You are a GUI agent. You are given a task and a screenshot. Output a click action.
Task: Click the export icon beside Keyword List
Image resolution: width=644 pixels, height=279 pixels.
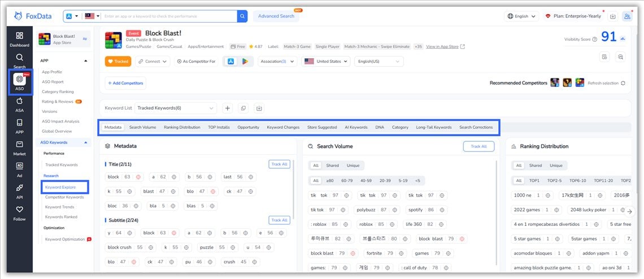[259, 108]
